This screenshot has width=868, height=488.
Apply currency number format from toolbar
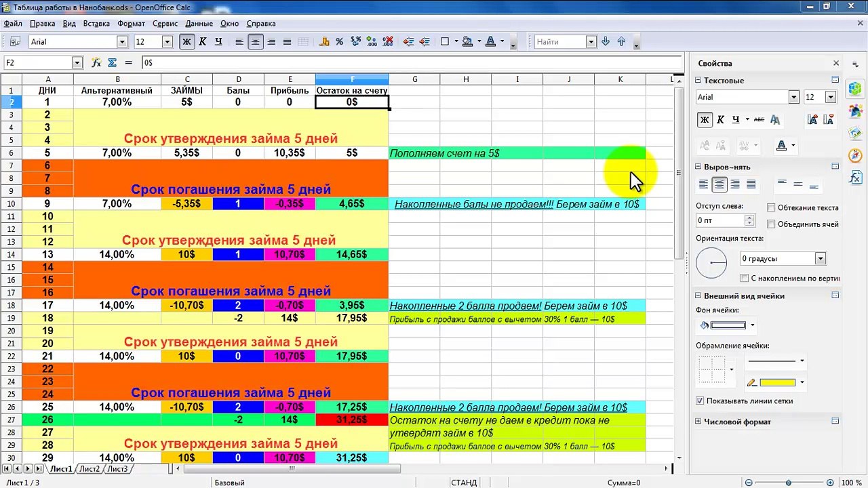point(323,41)
